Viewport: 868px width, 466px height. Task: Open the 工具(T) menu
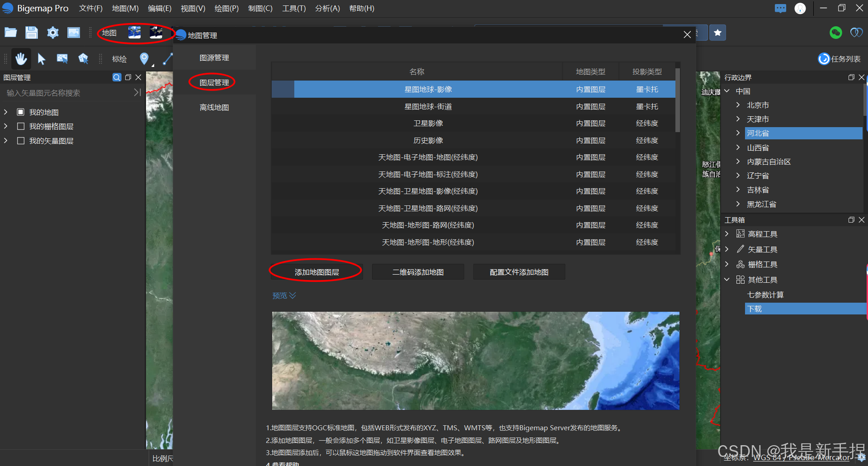point(294,9)
